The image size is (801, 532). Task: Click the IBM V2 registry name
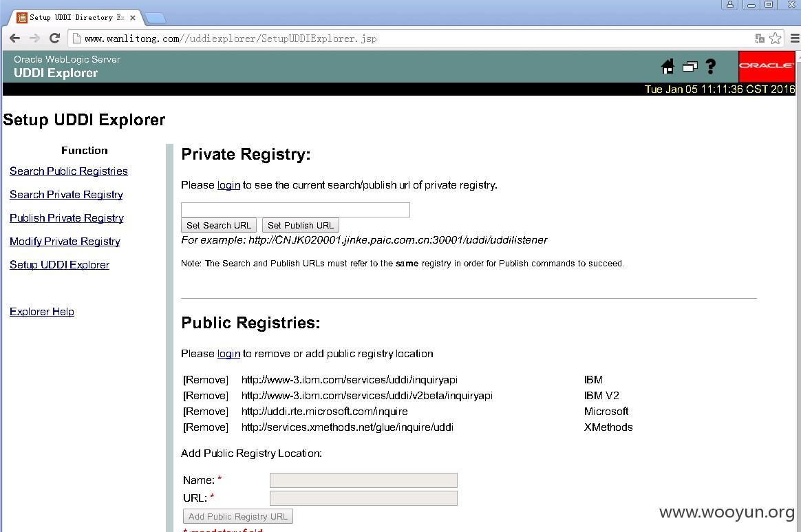point(601,396)
